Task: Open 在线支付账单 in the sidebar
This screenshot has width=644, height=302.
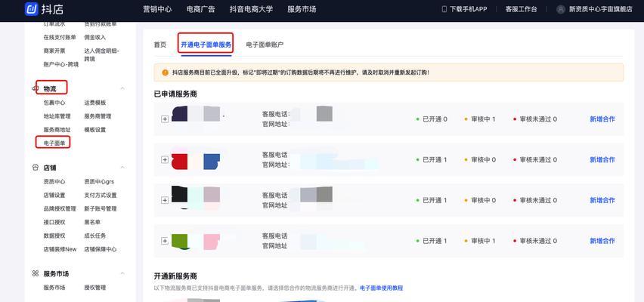Action: click(60, 37)
